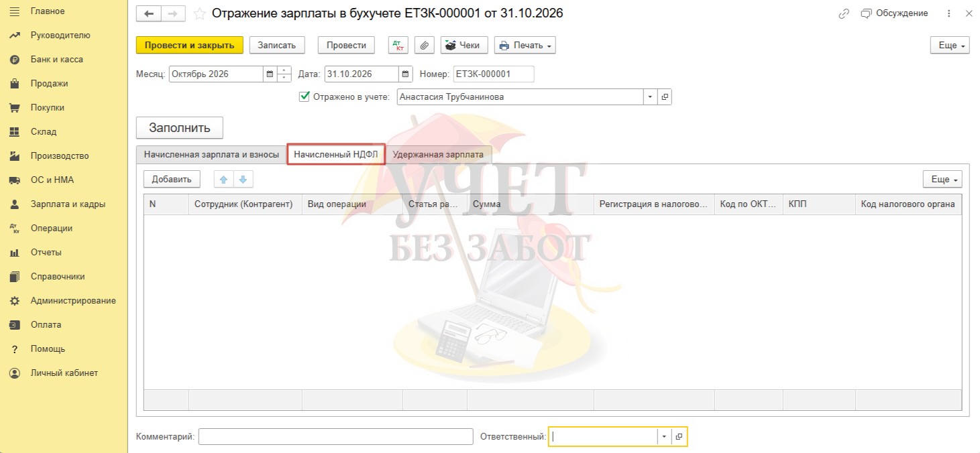Click the Заполнить button
980x453 pixels.
180,128
